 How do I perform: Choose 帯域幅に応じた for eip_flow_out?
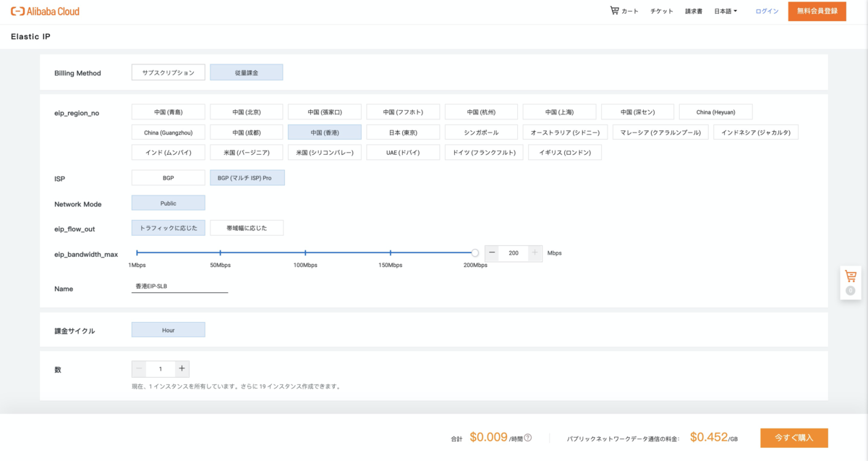[x=247, y=228]
